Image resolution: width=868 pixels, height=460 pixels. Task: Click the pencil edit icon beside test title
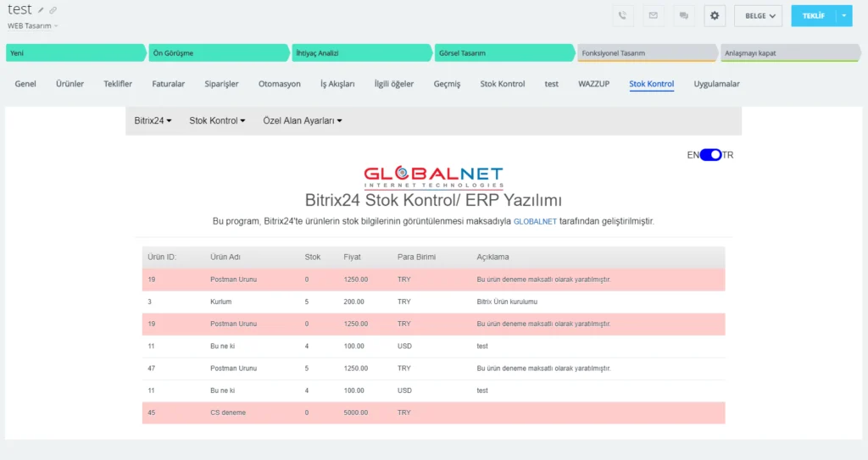tap(41, 10)
